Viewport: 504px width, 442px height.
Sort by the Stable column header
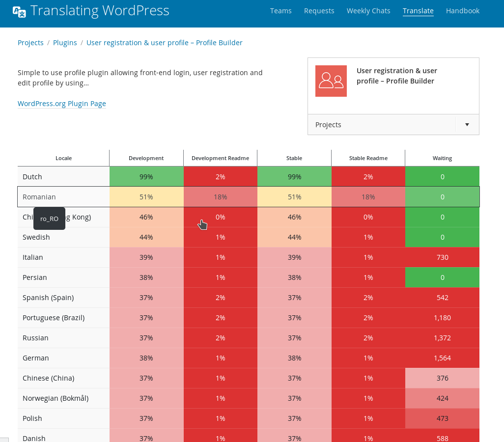point(294,158)
